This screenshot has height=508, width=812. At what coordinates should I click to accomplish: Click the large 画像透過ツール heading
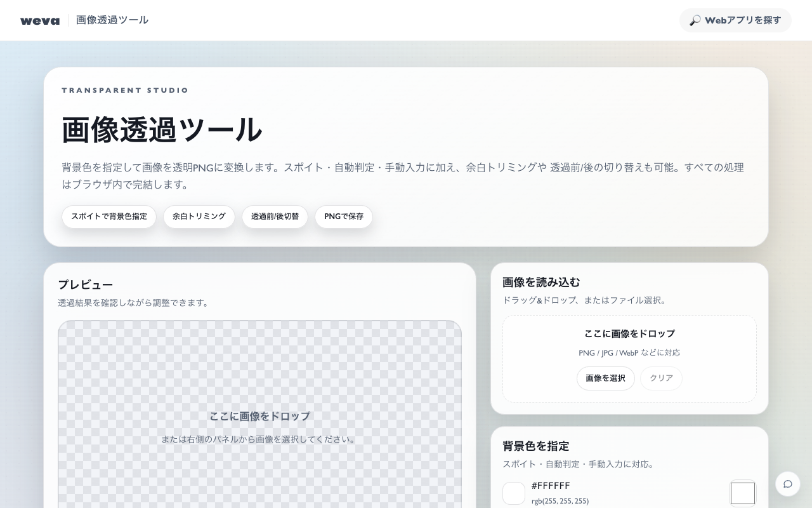pos(162,130)
